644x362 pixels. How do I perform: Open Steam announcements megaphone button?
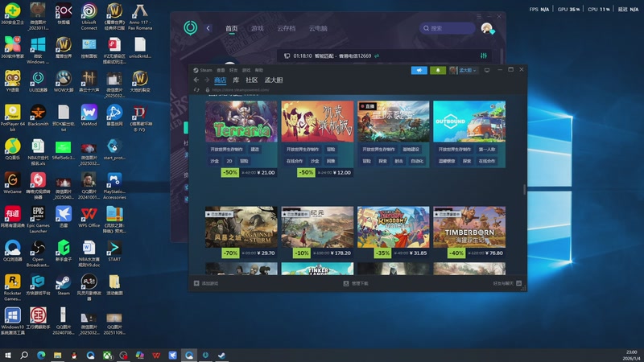point(419,70)
